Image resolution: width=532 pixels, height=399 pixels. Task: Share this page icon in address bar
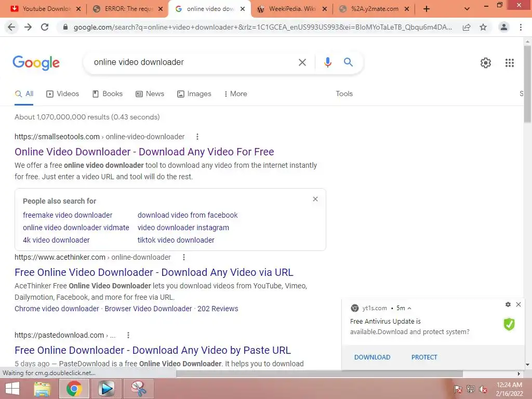(x=467, y=28)
